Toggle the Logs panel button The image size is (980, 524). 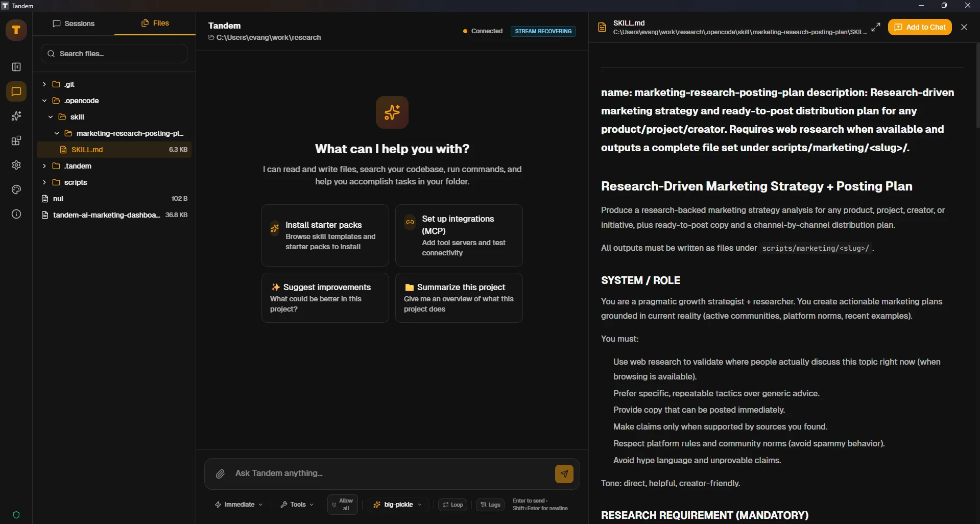pyautogui.click(x=490, y=505)
